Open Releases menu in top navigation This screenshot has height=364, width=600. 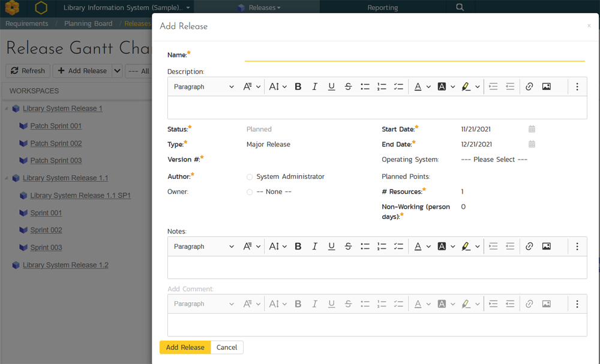tap(259, 8)
